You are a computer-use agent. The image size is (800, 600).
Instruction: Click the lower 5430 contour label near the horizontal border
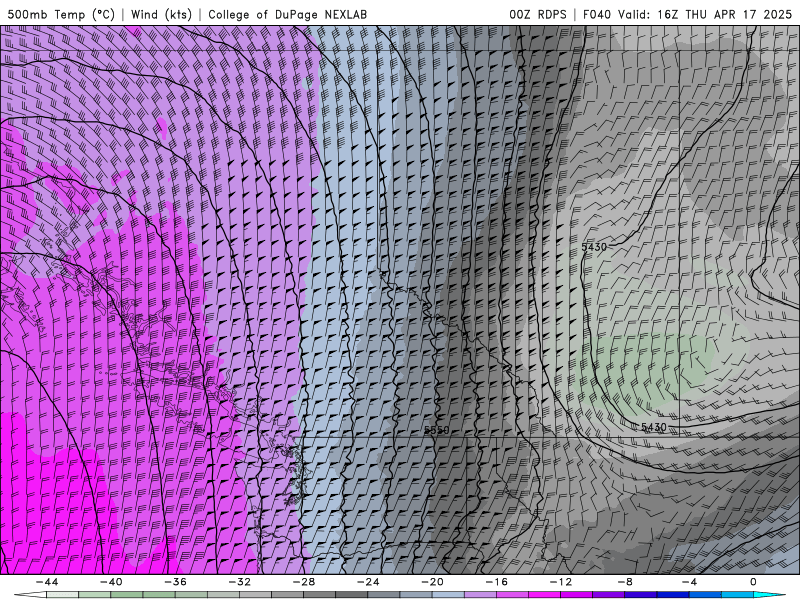coord(654,427)
